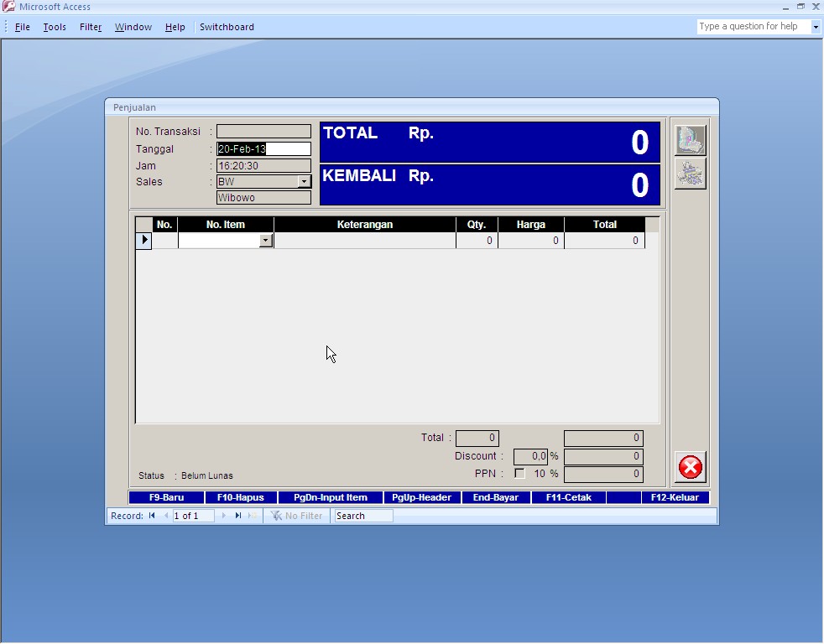
Task: Click the computer icon button beside TOTAL
Action: pos(690,140)
